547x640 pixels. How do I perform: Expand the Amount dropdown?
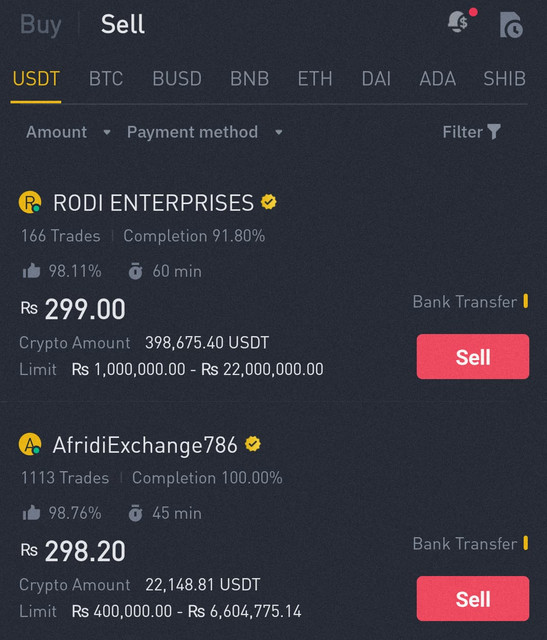coord(68,132)
